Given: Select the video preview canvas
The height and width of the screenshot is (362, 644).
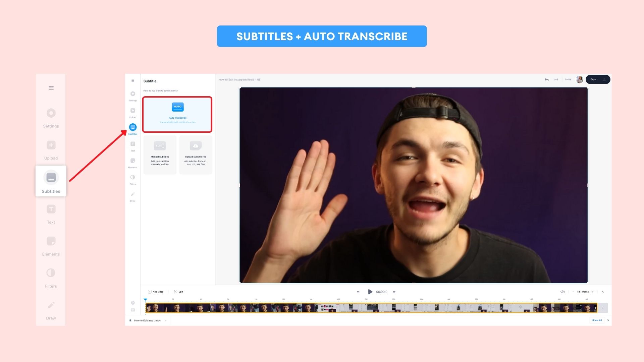Looking at the screenshot, I should click(414, 185).
